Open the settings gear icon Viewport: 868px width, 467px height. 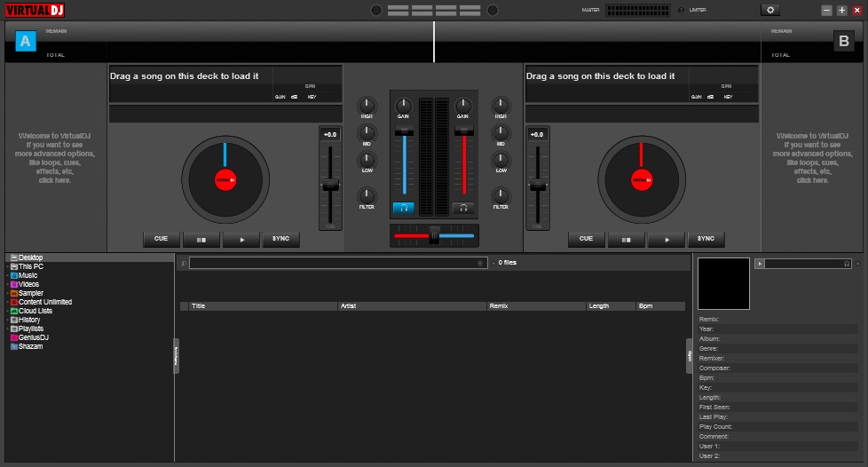click(770, 10)
